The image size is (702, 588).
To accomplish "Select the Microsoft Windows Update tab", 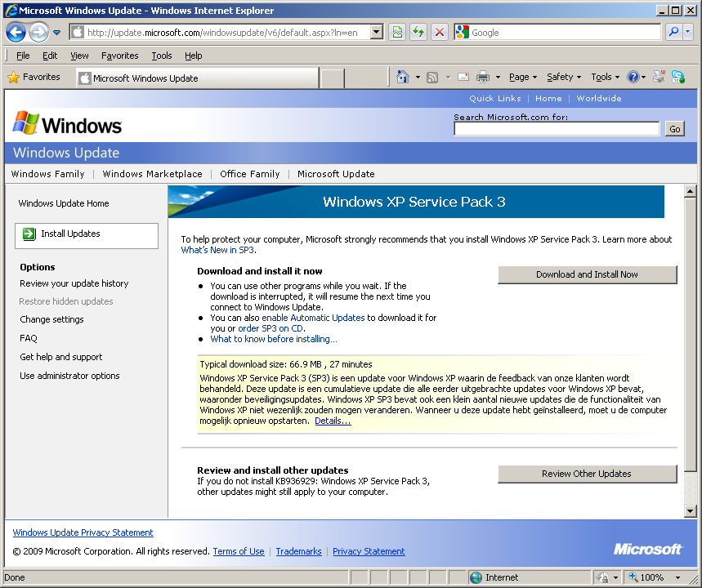I will (x=198, y=78).
